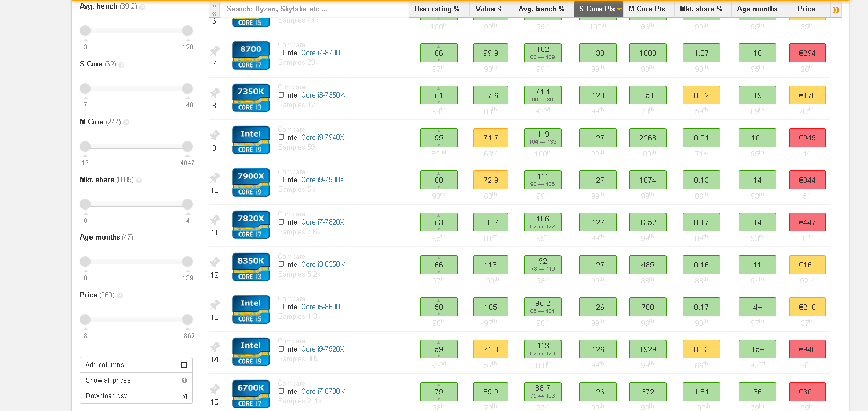Click the Avg. bench slider minimum handle
The width and height of the screenshot is (868, 411).
tap(85, 31)
